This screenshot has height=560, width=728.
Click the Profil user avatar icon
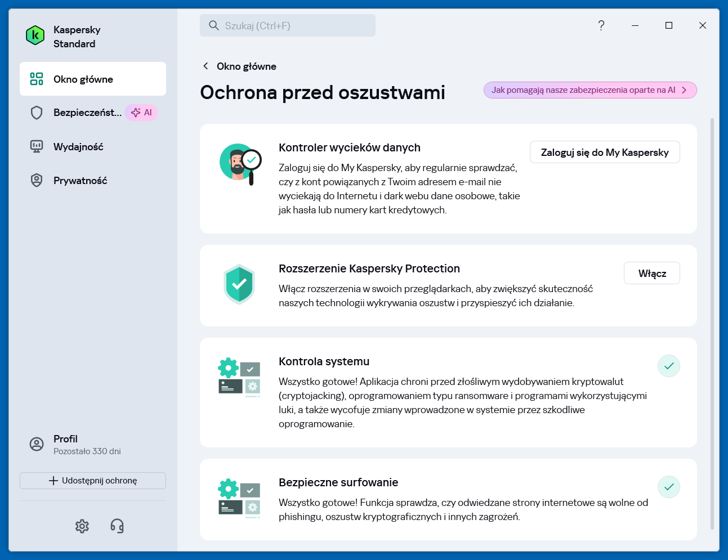[x=37, y=444]
